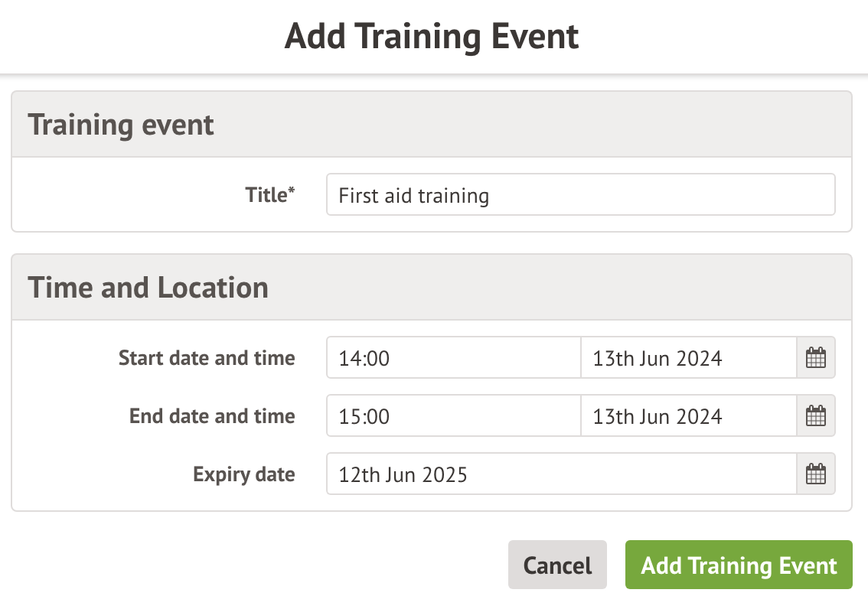868x609 pixels.
Task: Open the start date calendar picker
Action: click(x=816, y=358)
